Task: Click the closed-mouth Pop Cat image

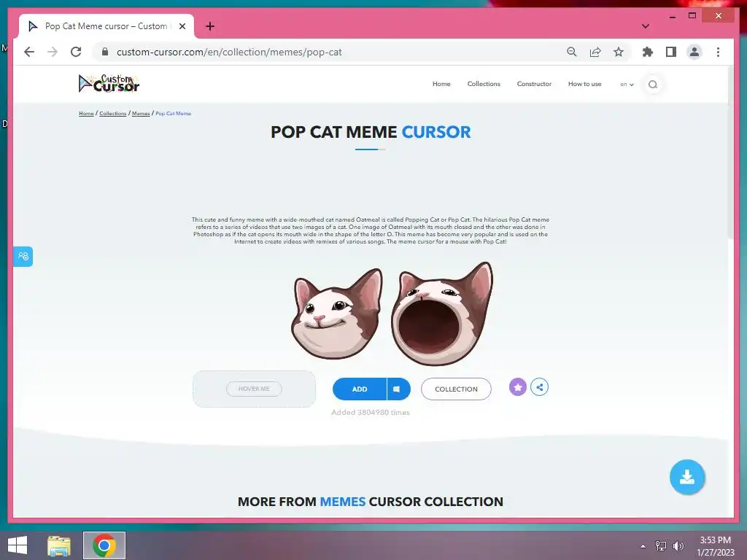Action: [337, 314]
